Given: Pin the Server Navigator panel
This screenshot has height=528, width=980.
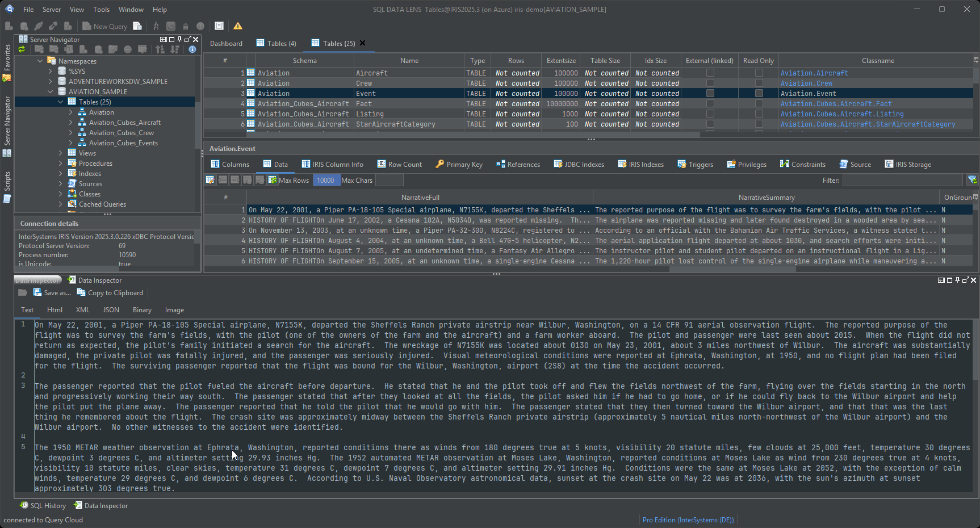Looking at the screenshot, I should tap(179, 39).
